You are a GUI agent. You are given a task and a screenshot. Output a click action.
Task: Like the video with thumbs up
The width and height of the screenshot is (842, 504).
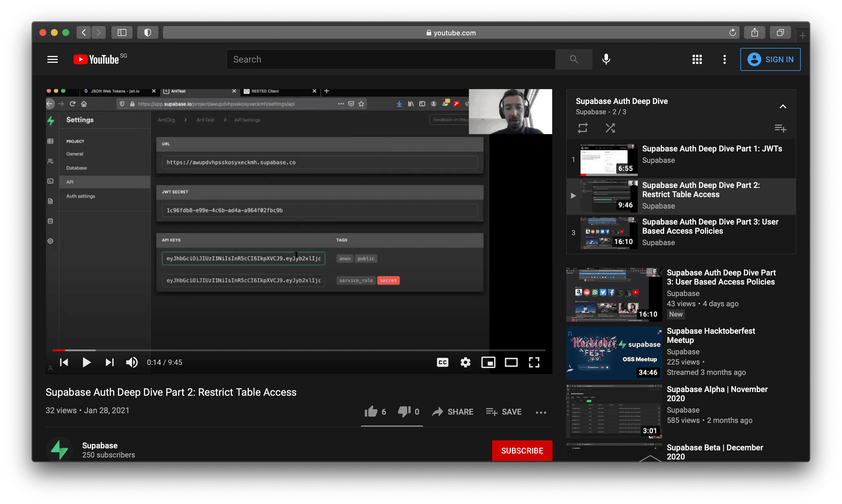point(375,411)
